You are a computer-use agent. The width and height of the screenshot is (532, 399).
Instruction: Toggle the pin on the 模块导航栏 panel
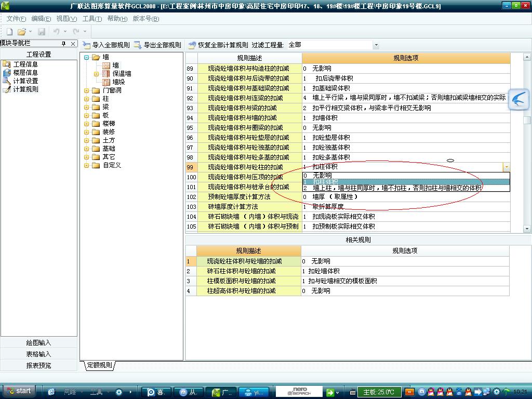click(x=64, y=44)
